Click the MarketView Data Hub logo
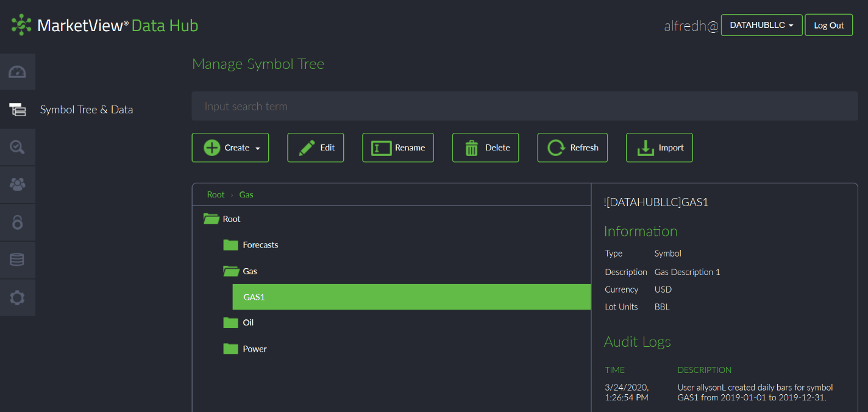The image size is (868, 412). coord(105,25)
